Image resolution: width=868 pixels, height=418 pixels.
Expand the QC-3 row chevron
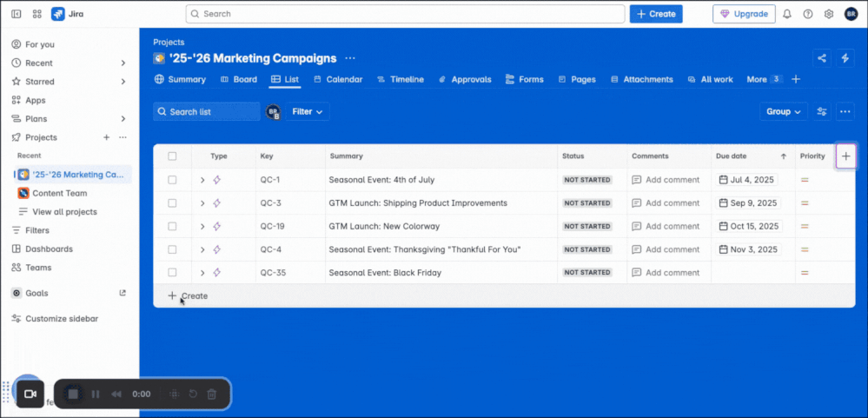click(x=202, y=203)
